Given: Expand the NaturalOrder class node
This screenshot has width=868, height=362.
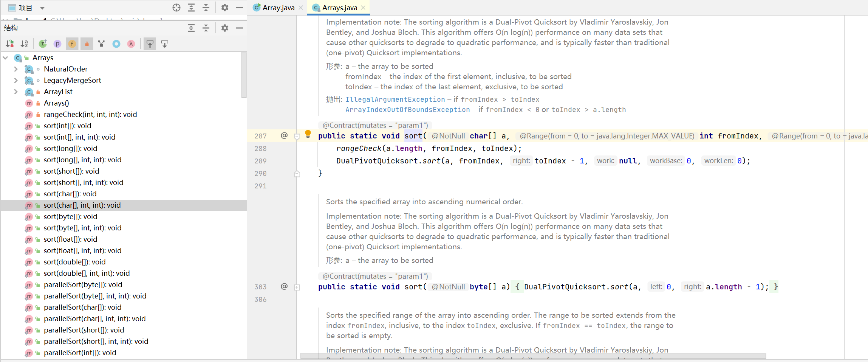Looking at the screenshot, I should point(16,69).
